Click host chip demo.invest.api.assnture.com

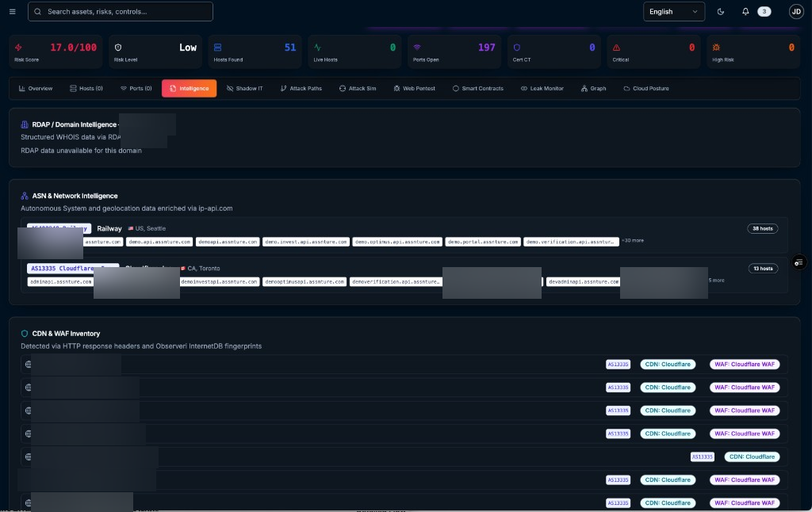[306, 242]
